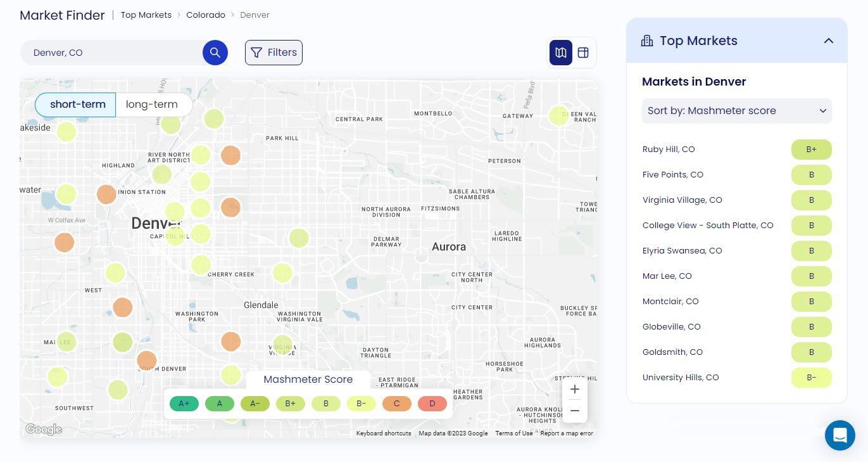Go to Colorado breadcrumb

(x=206, y=15)
